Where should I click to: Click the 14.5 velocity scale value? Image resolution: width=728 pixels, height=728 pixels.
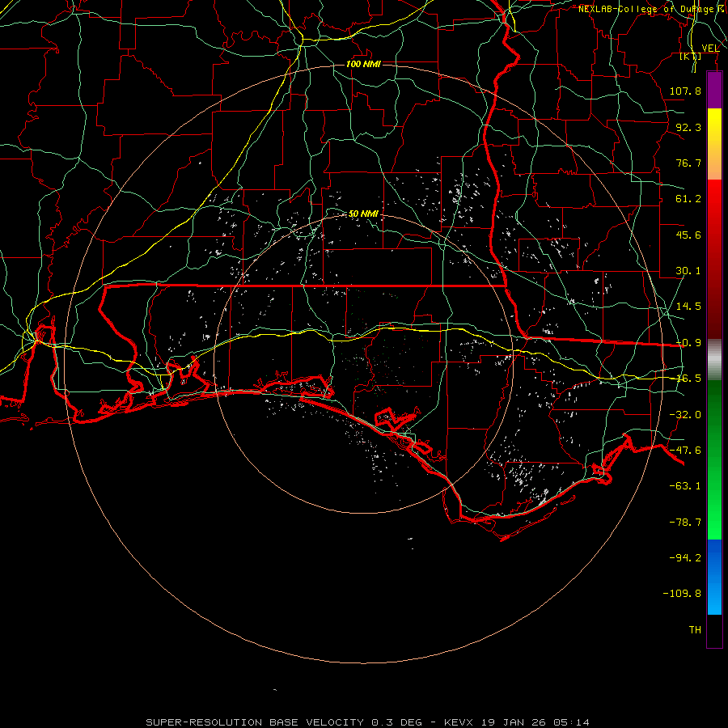(688, 307)
